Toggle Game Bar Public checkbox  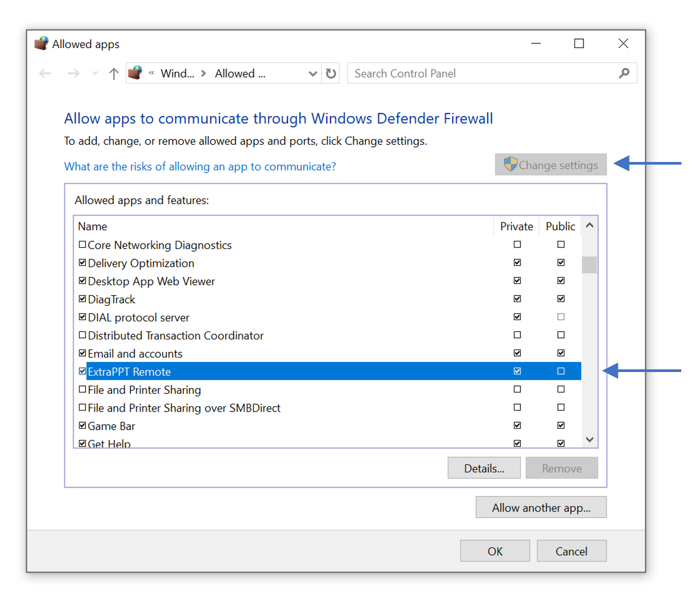[x=561, y=425]
